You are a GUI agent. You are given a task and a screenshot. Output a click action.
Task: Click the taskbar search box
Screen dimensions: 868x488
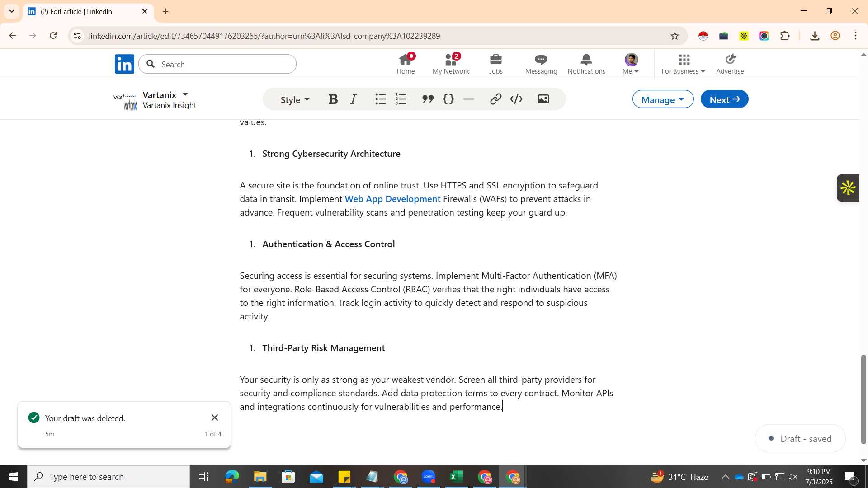(x=108, y=477)
